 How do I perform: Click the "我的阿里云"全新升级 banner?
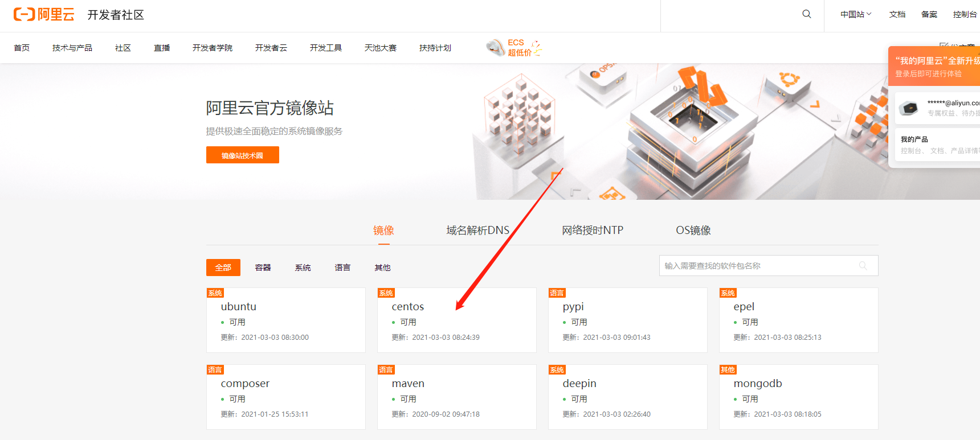(934, 66)
